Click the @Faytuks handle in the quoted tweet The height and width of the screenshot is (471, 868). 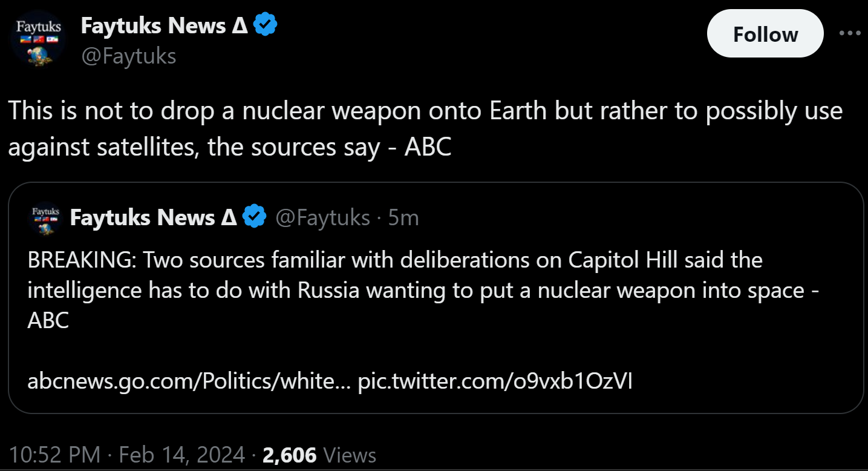[322, 217]
